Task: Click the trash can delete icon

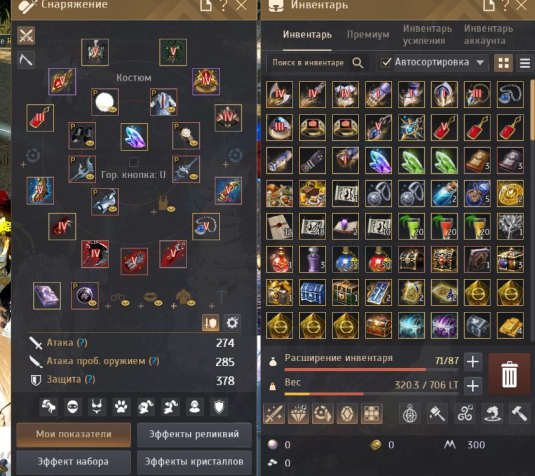Action: click(509, 374)
